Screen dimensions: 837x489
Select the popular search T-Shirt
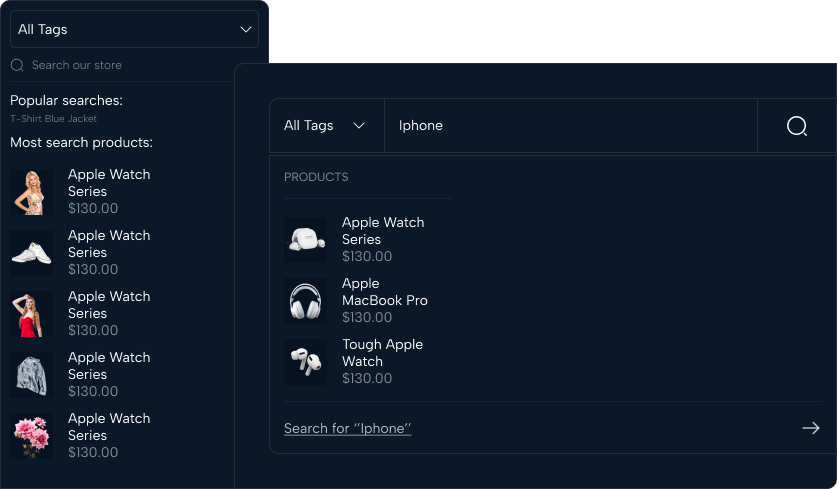(27, 119)
